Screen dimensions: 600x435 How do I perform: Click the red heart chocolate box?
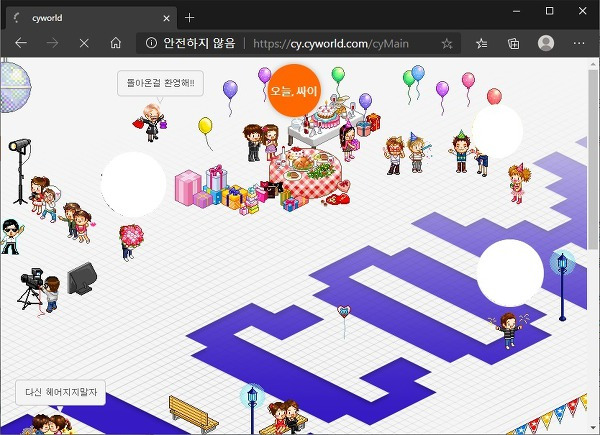(337, 199)
